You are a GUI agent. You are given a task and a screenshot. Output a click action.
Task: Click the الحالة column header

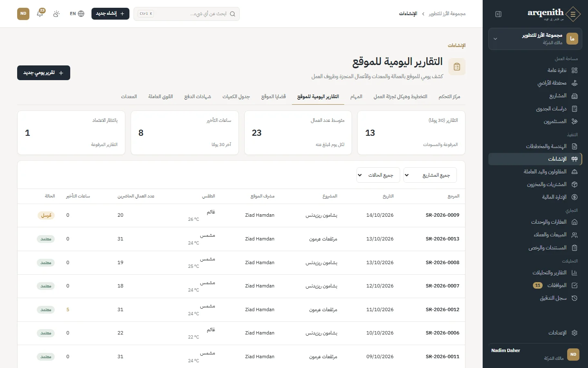[x=50, y=196]
